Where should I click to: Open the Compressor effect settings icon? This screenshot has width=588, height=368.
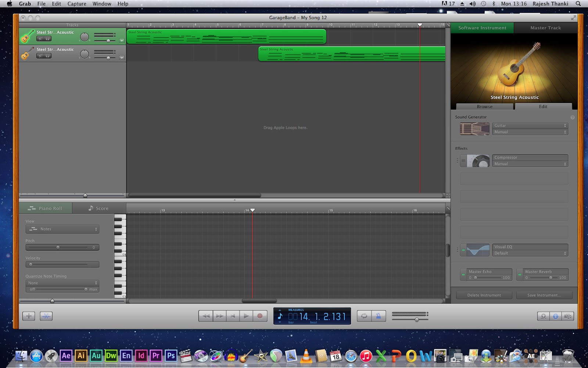coord(478,161)
